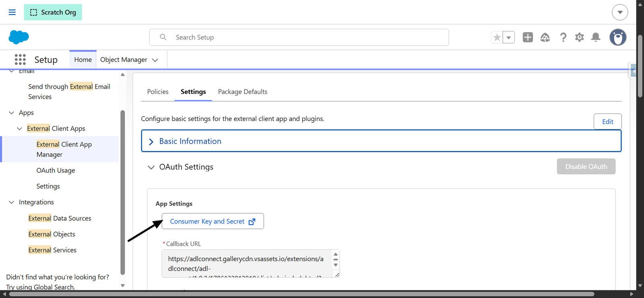Open the Object Manager dropdown chevron
The width and height of the screenshot is (644, 298).
point(155,60)
